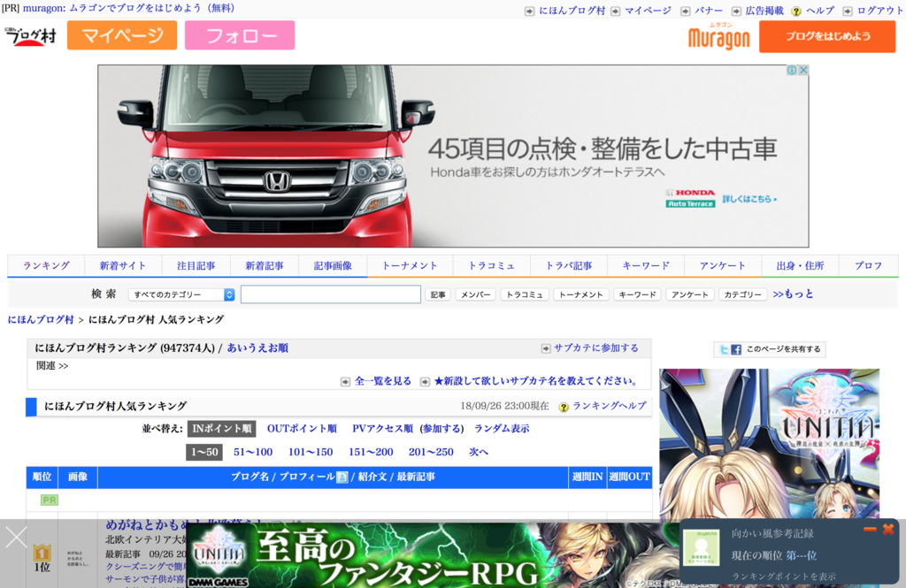Open the 新着記事 tab
The width and height of the screenshot is (906, 588).
point(264,265)
